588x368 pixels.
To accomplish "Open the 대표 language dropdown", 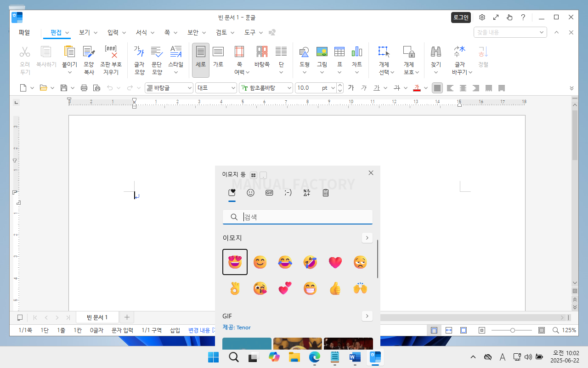I will pyautogui.click(x=216, y=88).
